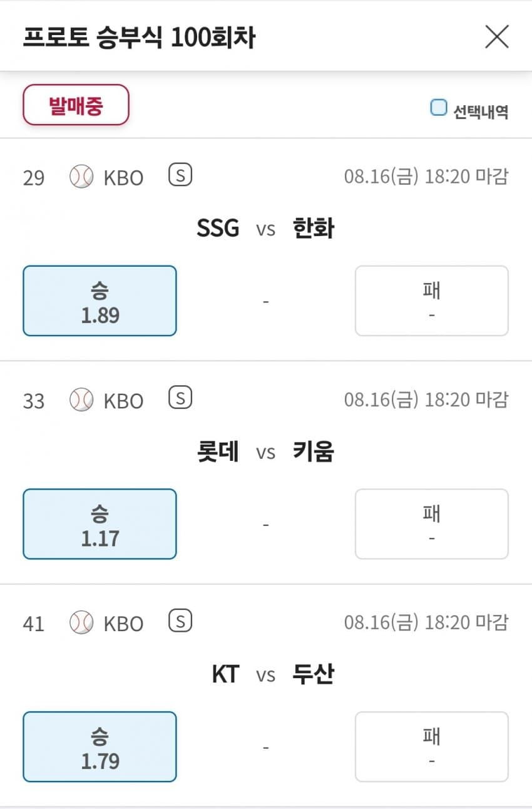Click the baseball icon for match 41
532x809 pixels.
[x=81, y=623]
